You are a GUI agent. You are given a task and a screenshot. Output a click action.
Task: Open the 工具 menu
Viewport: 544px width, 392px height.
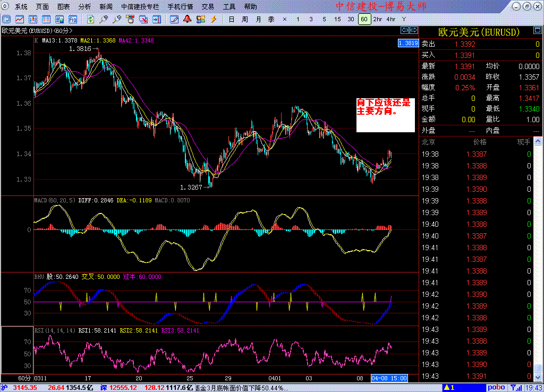(x=229, y=6)
